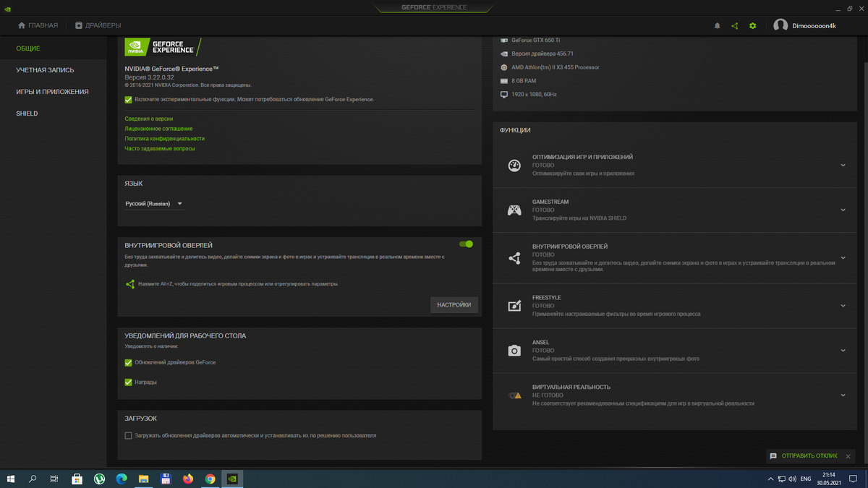Open УЧЕТНАЯ ЗАПИСЬ settings section
Image resolution: width=868 pixels, height=488 pixels.
pos(45,70)
